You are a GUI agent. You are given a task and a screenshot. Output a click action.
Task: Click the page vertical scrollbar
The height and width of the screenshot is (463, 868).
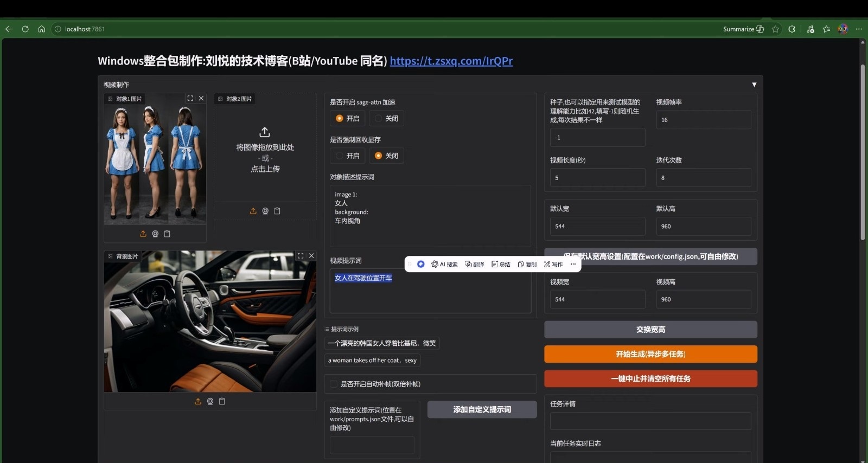[x=863, y=152]
